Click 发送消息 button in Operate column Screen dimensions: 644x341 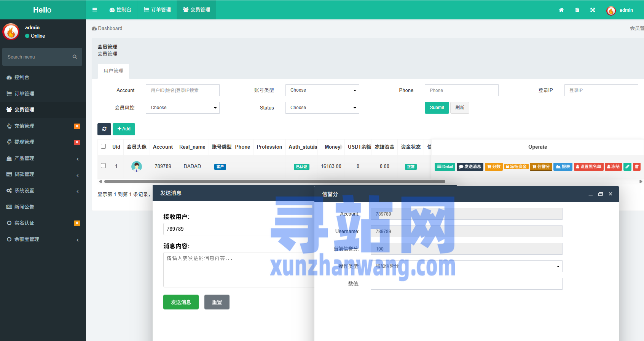(470, 167)
